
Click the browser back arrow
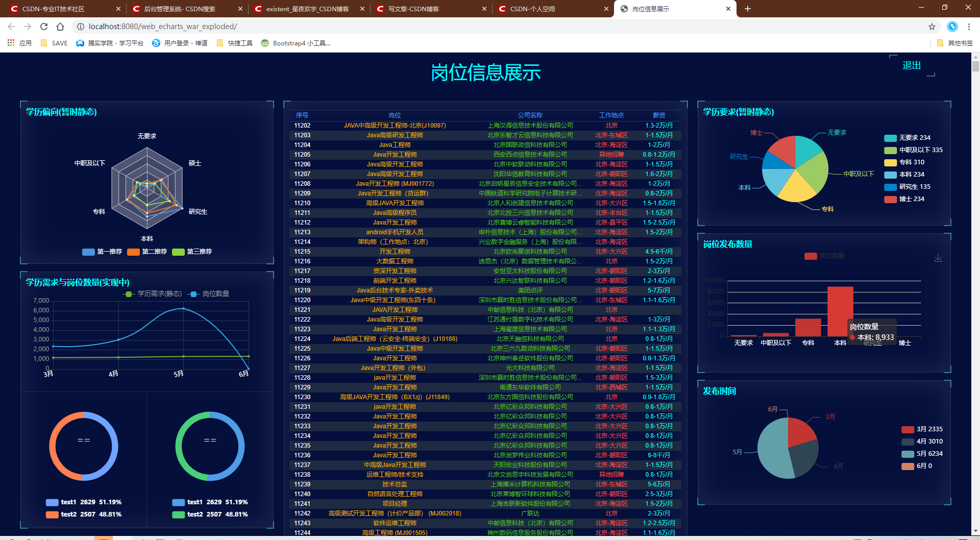click(11, 27)
